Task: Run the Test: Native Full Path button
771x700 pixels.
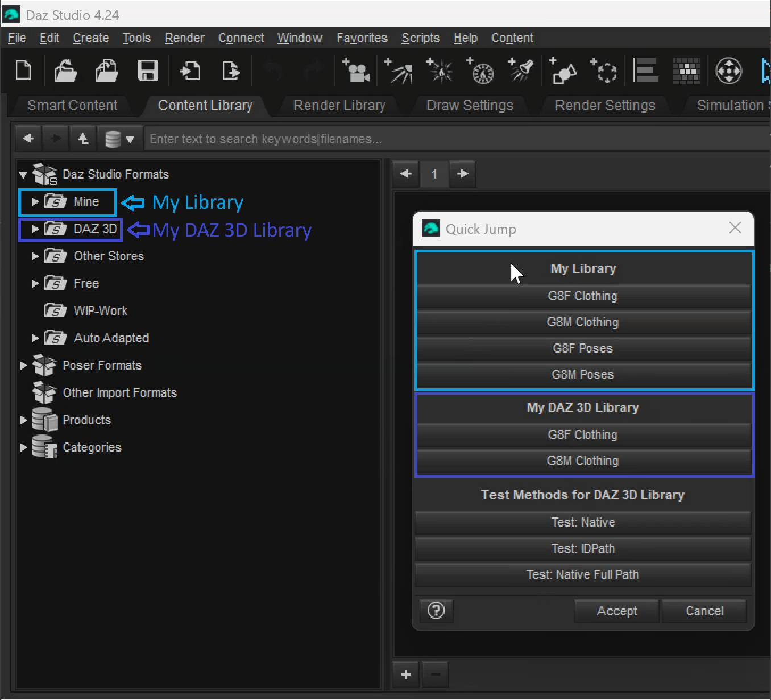Action: [583, 575]
